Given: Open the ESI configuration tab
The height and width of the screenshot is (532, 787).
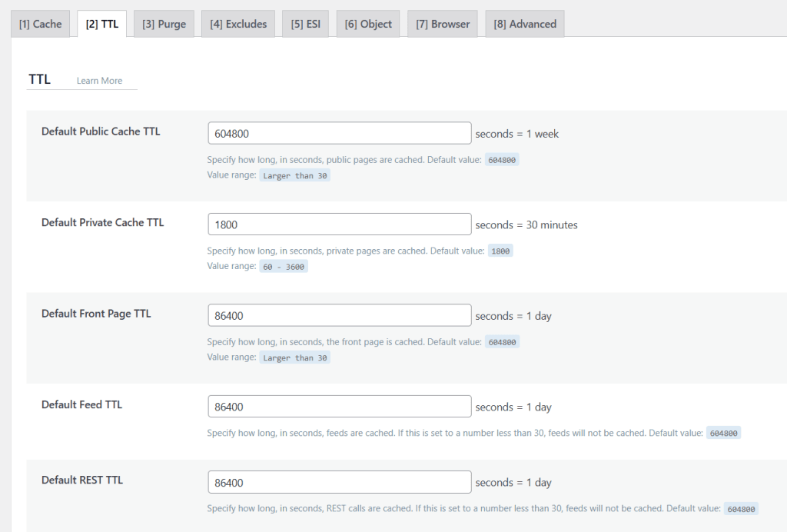Looking at the screenshot, I should coord(304,24).
